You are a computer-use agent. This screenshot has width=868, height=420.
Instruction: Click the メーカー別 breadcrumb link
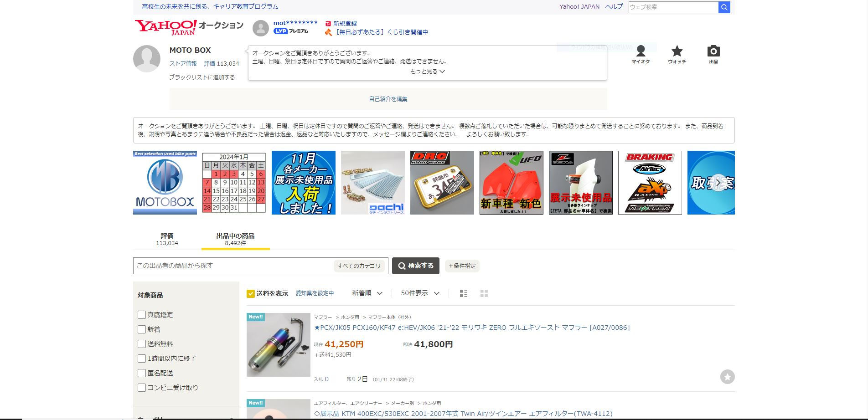click(403, 403)
